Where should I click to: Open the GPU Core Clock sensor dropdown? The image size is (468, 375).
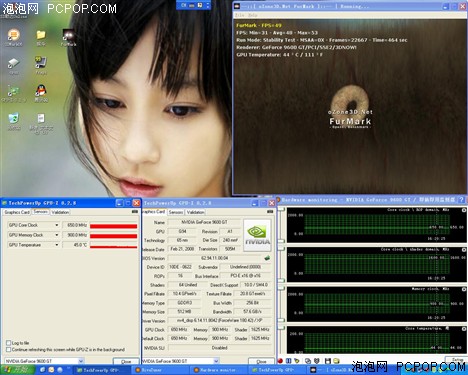click(x=57, y=225)
